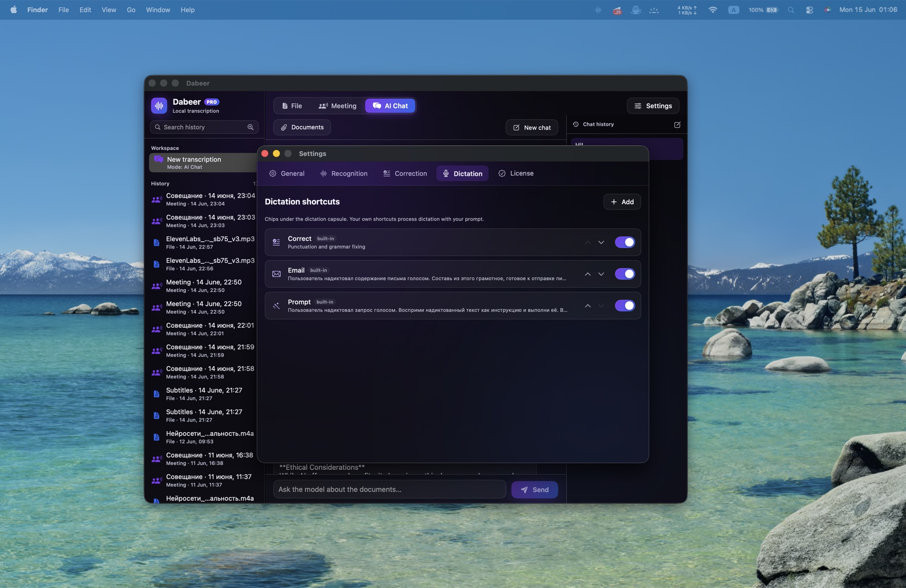906x588 pixels.
Task: Move Correct shortcut down with chevron
Action: tap(601, 242)
